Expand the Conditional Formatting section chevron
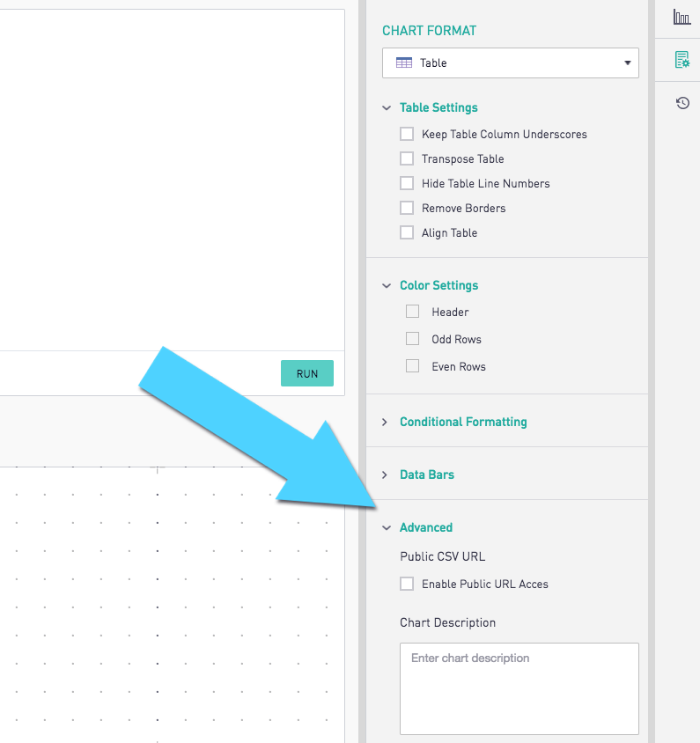This screenshot has height=743, width=700. click(x=385, y=422)
